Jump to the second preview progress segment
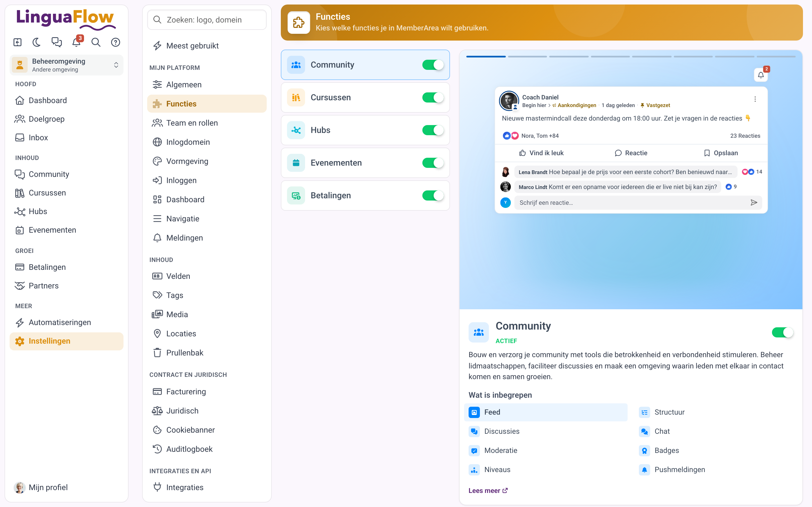Image resolution: width=812 pixels, height=507 pixels. click(x=527, y=57)
